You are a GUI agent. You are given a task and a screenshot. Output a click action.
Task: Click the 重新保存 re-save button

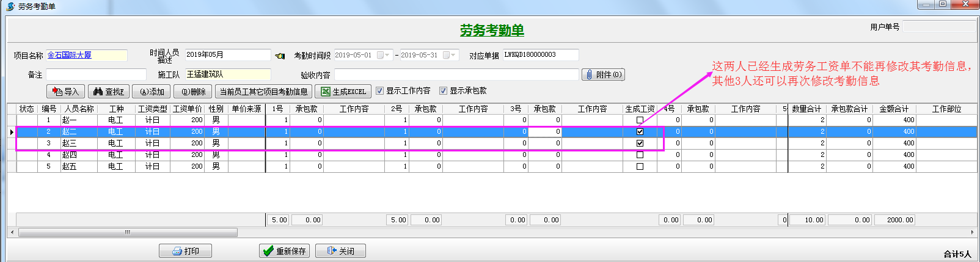(x=284, y=251)
